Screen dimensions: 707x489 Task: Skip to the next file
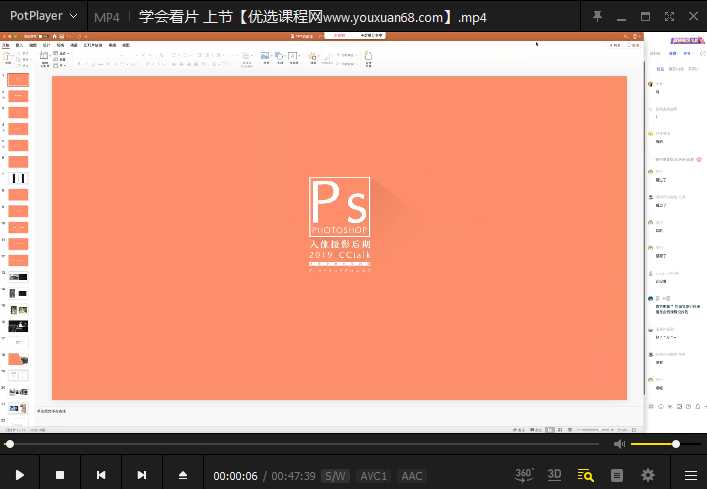click(142, 475)
